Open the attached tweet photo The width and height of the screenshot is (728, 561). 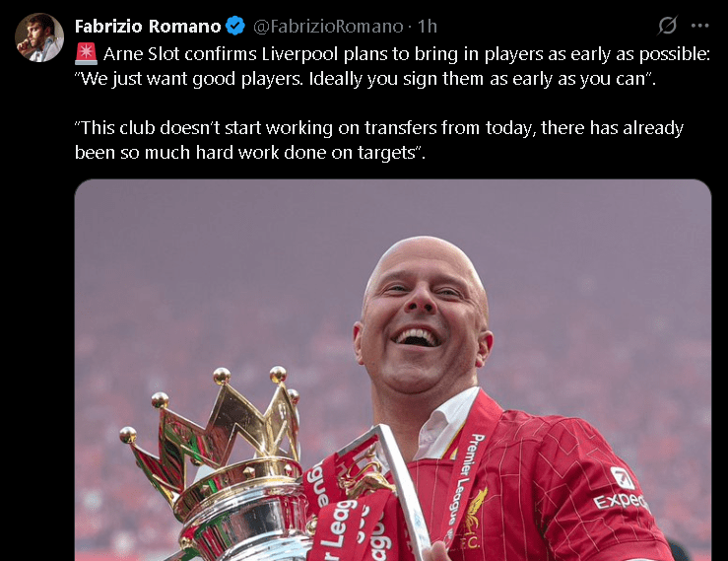393,370
